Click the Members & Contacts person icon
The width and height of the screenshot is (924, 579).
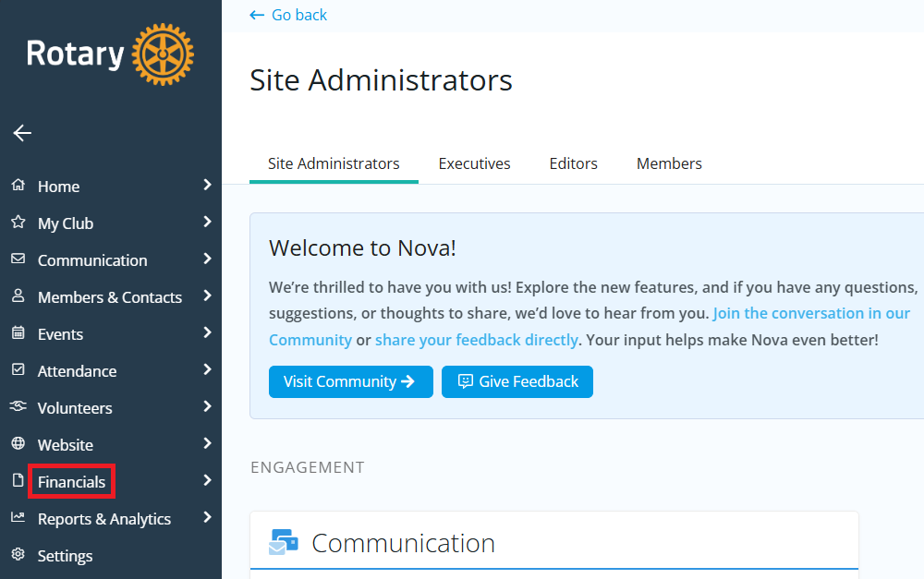[18, 296]
